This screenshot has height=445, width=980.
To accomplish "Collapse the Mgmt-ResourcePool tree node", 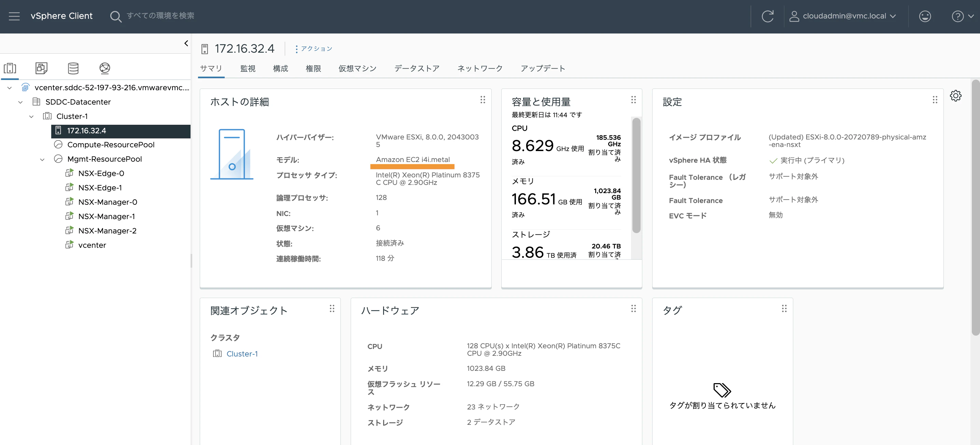I will pos(42,160).
